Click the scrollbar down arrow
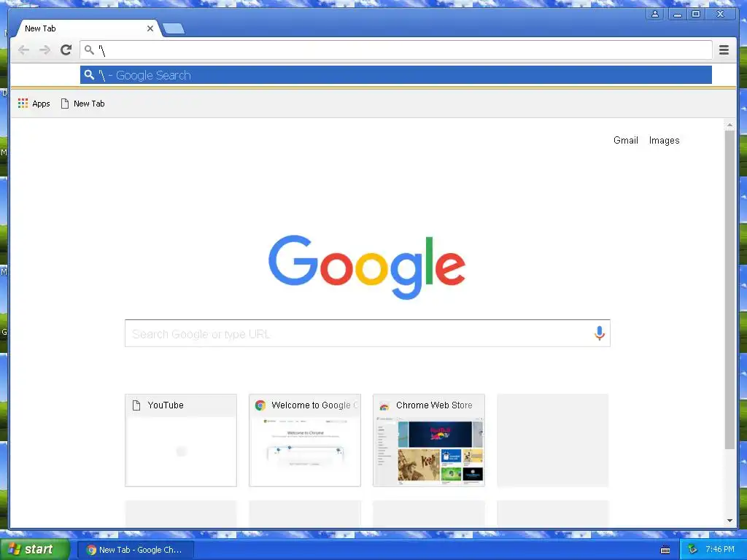The height and width of the screenshot is (560, 747). coord(729,521)
